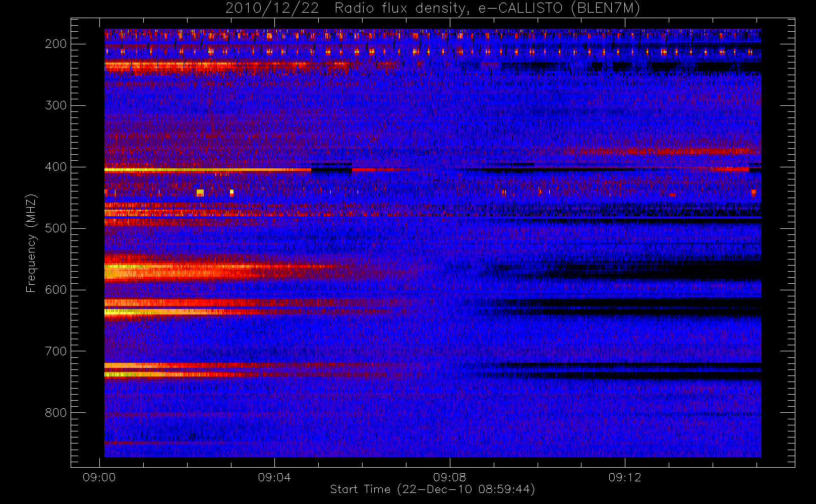
Task: Click the 700 frequency tick label
Action: tap(56, 351)
